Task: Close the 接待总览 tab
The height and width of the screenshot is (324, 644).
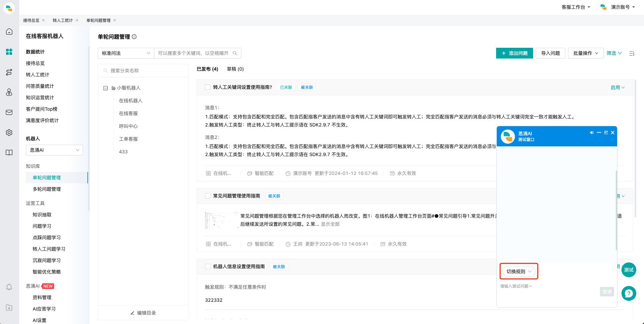Action: [43, 20]
